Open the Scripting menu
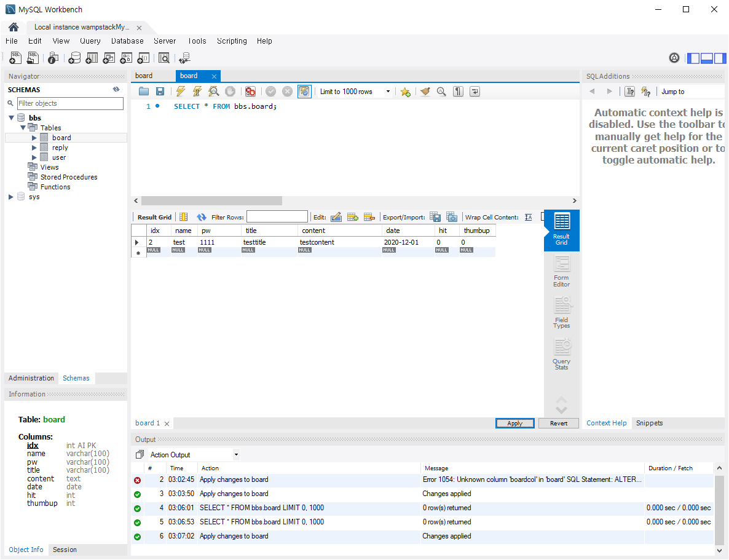This screenshot has height=560, width=729. (x=232, y=41)
